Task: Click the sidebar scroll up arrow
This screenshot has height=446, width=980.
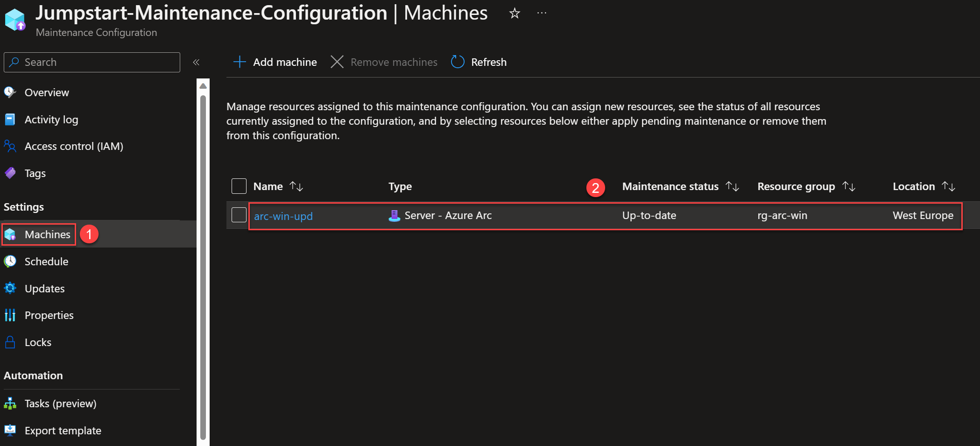Action: [x=203, y=86]
